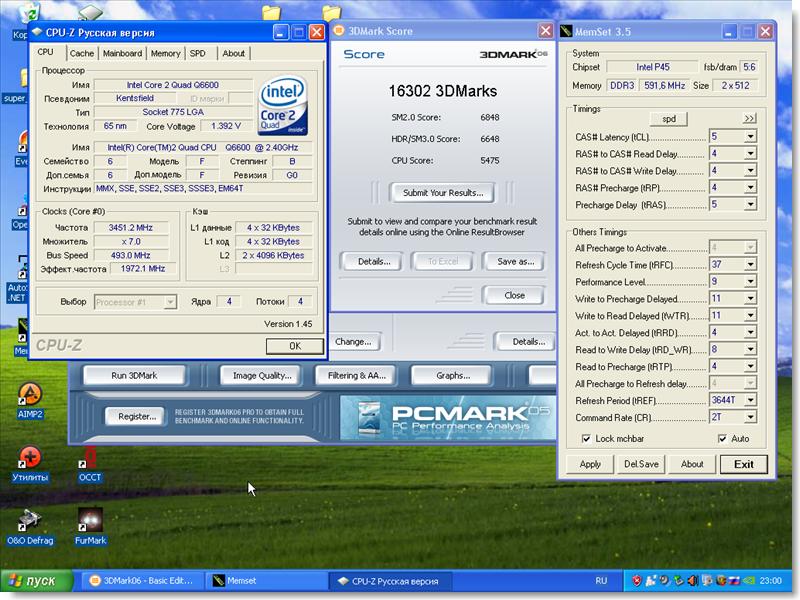Toggle the Lock mchbar checkbox
The height and width of the screenshot is (600, 800).
click(x=586, y=439)
